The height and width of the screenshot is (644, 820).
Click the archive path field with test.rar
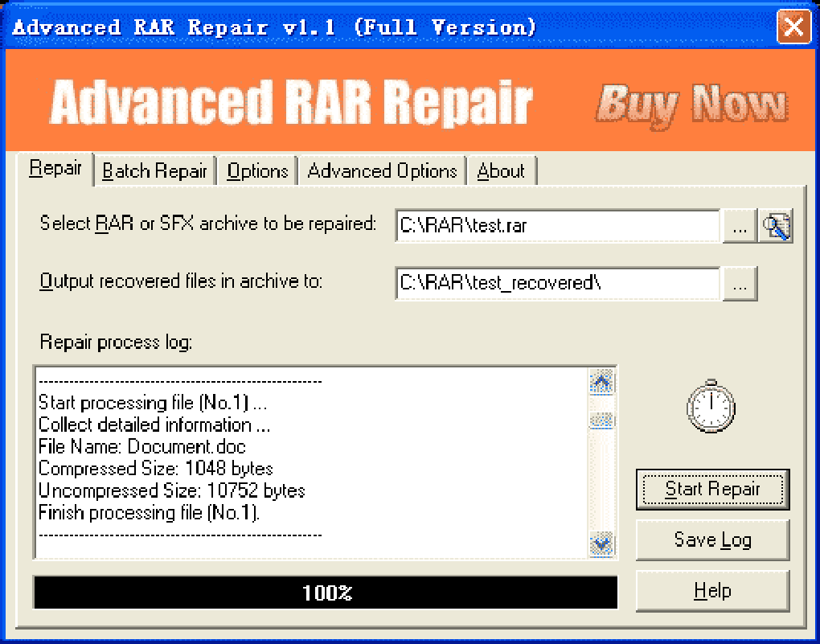pyautogui.click(x=558, y=226)
